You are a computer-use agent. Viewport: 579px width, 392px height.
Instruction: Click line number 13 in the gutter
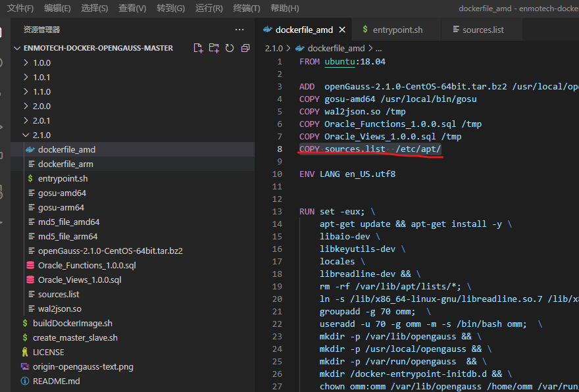pos(277,212)
